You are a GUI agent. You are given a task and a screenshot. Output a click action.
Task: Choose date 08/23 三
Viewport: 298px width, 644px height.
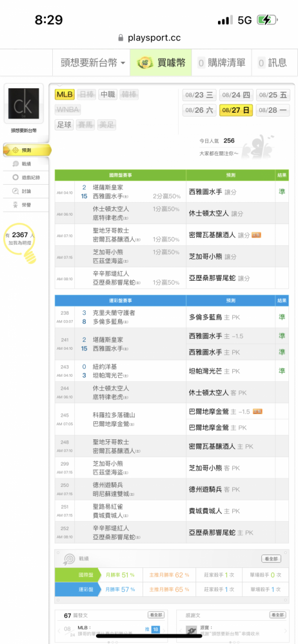pos(199,95)
